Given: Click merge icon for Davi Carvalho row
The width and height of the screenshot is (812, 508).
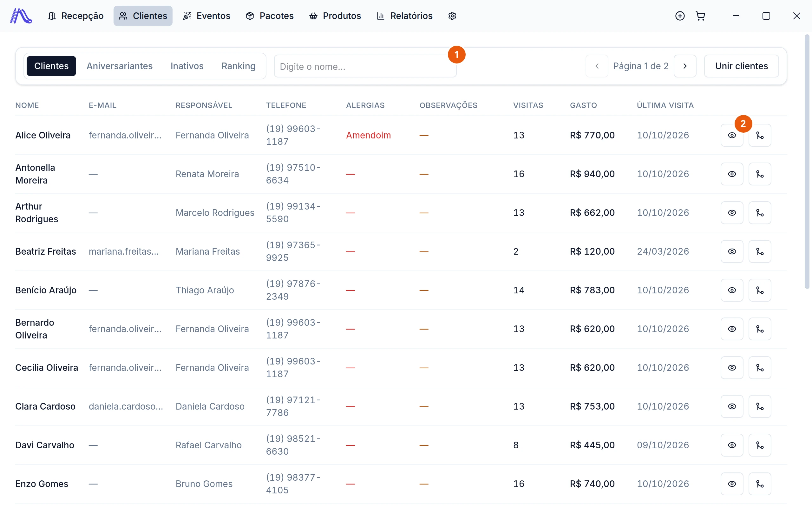Looking at the screenshot, I should click(x=760, y=445).
